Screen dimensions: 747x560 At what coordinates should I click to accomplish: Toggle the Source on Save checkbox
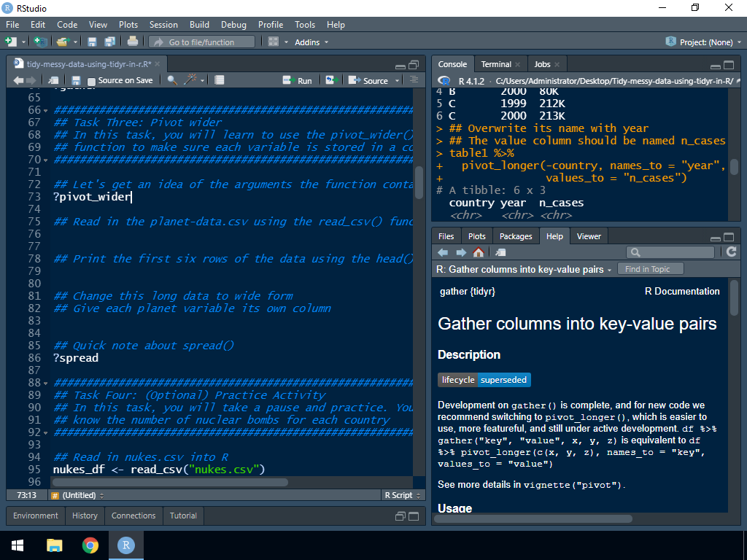coord(92,81)
